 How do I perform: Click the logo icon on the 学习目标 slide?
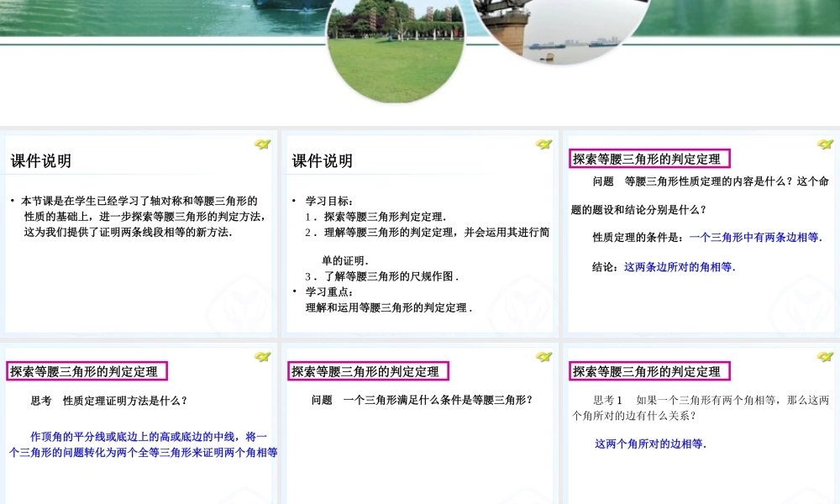pos(543,144)
